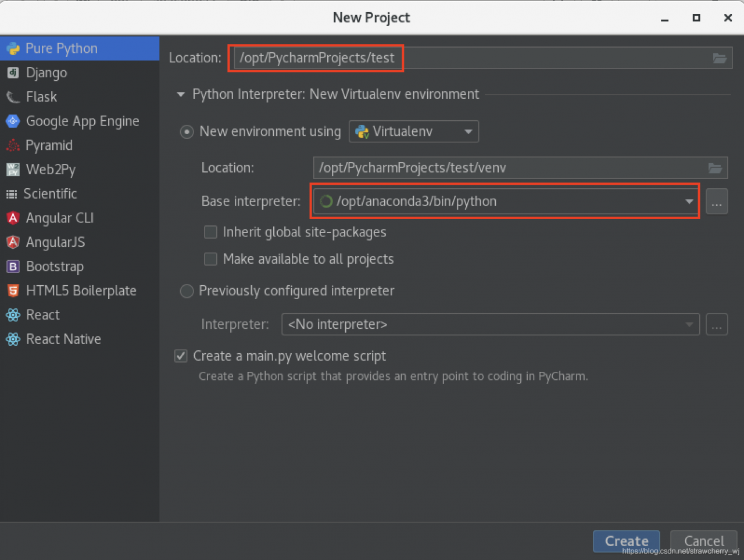744x560 pixels.
Task: Click ellipsis button next to Interpreter field
Action: pos(717,325)
